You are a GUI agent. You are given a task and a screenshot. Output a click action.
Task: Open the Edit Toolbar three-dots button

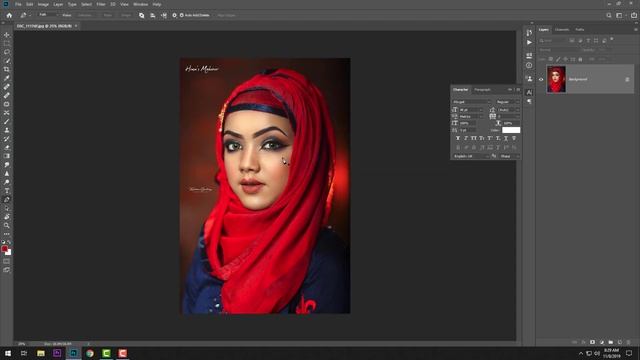tap(7, 234)
